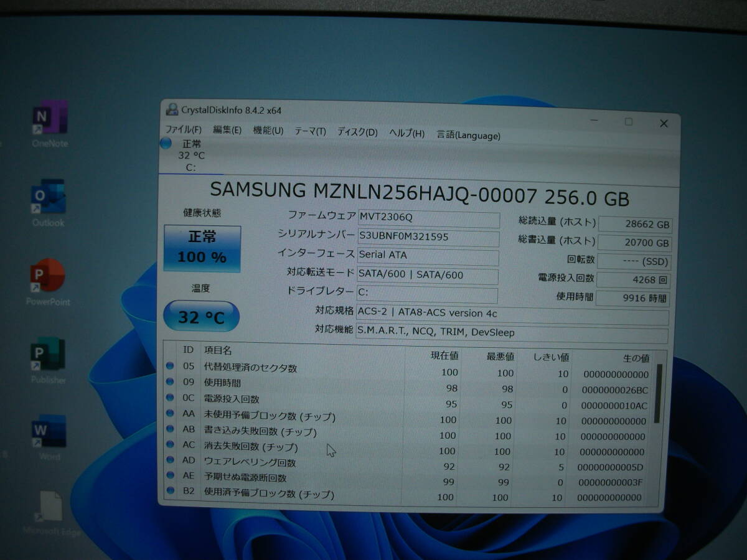Click power on hours value 9916 時間
This screenshot has height=560, width=747.
pos(632,299)
